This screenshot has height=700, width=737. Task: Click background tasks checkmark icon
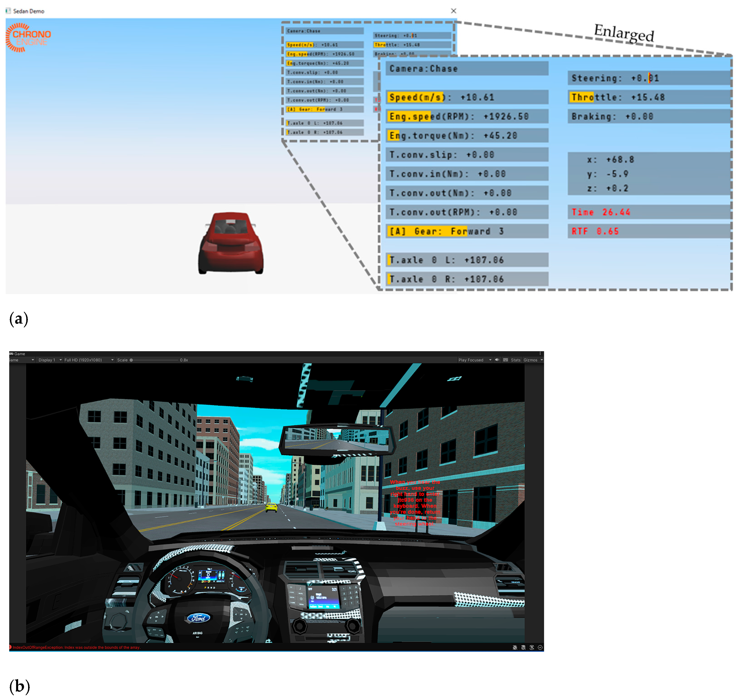tap(540, 647)
